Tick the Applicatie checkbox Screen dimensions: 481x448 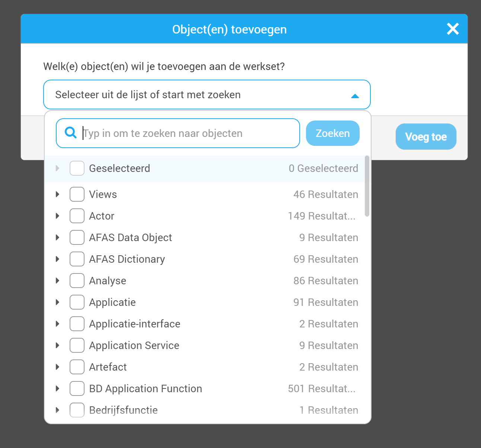(x=77, y=302)
